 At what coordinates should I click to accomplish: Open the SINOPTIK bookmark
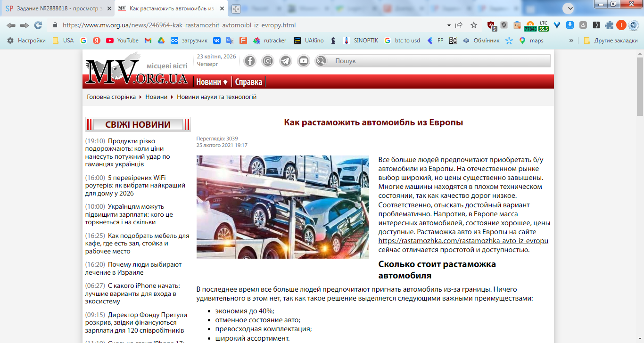(361, 41)
